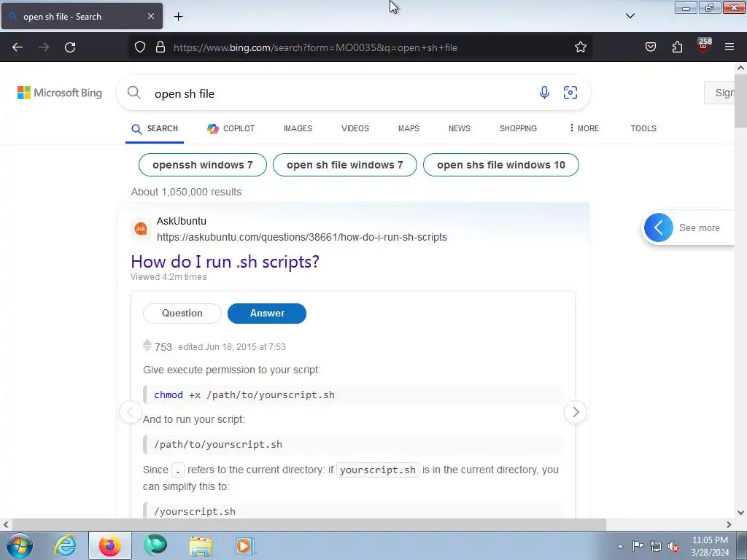Click the scroll down arrow of vertical scrollbar
Viewport: 747px width, 560px height.
pos(740,513)
